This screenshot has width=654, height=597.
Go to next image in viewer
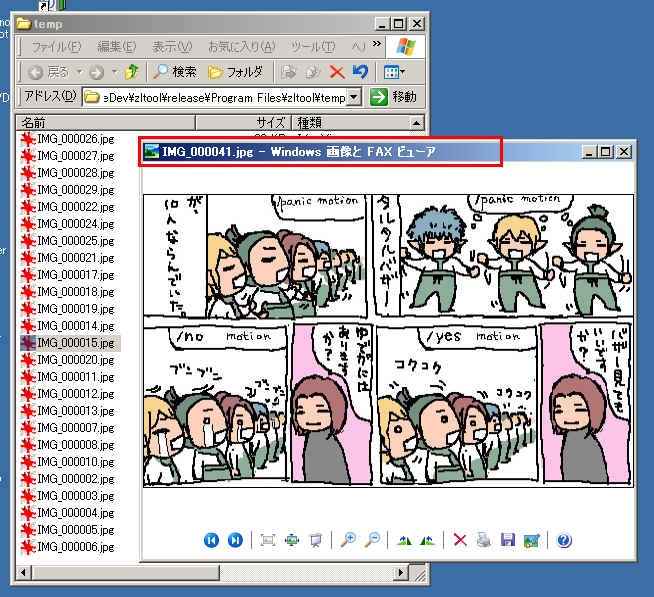235,540
